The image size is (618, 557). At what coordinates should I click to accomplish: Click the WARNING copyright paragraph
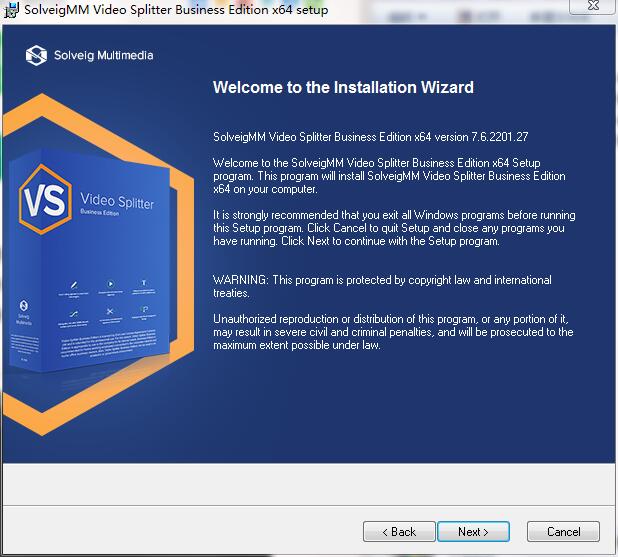point(382,286)
